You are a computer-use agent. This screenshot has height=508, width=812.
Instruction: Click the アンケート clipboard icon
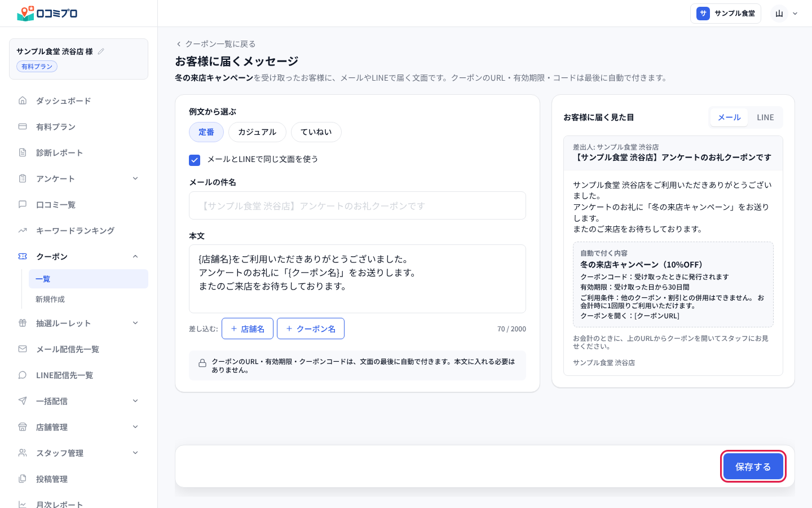(23, 178)
